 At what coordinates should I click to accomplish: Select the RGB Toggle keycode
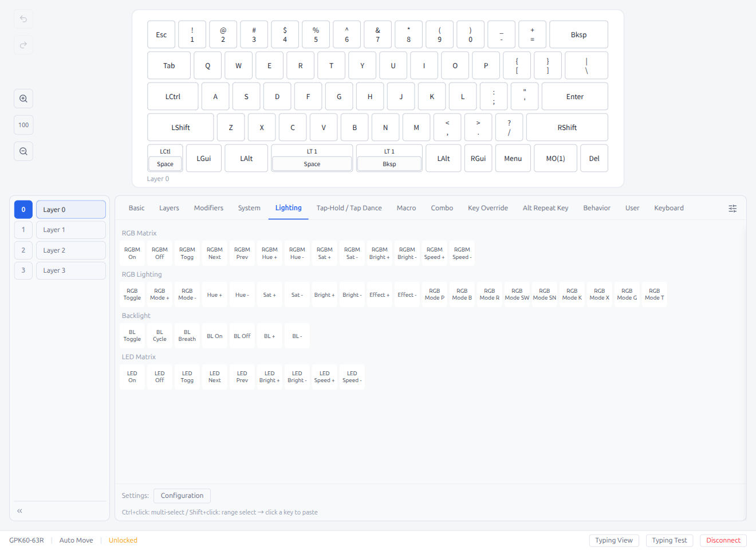point(132,294)
